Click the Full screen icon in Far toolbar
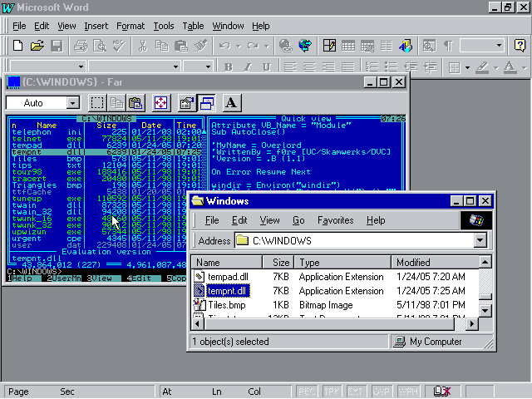The height and width of the screenshot is (399, 532). point(160,103)
